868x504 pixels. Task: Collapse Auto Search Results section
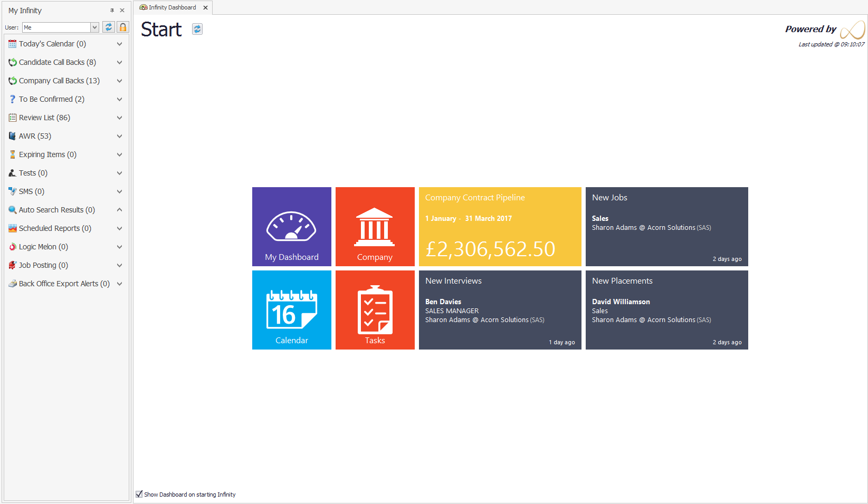tap(120, 210)
